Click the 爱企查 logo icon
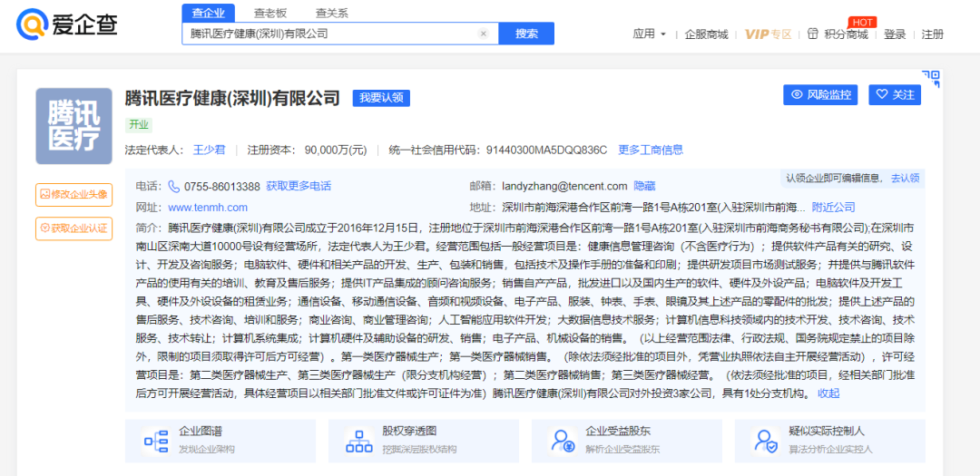 [x=33, y=24]
